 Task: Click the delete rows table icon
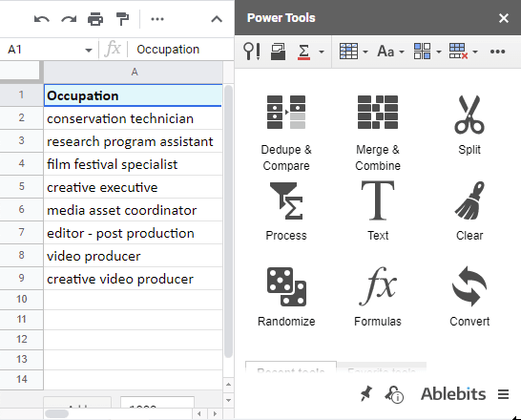[x=459, y=52]
